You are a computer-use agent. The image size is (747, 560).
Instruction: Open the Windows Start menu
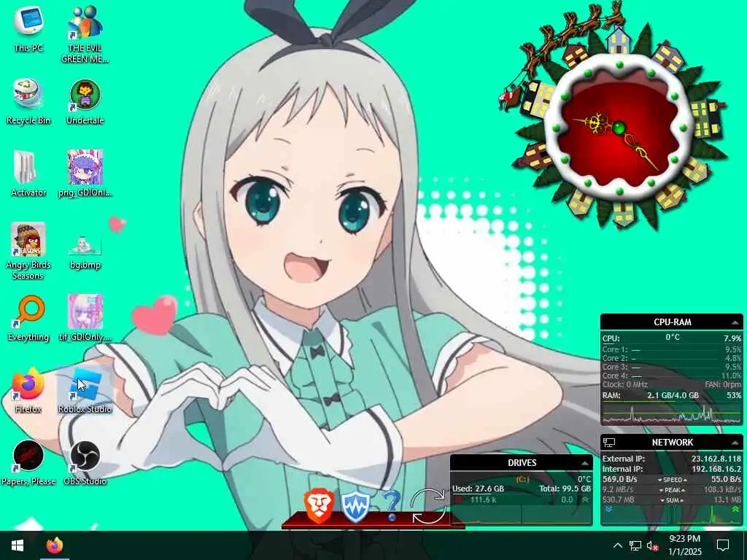point(18,545)
